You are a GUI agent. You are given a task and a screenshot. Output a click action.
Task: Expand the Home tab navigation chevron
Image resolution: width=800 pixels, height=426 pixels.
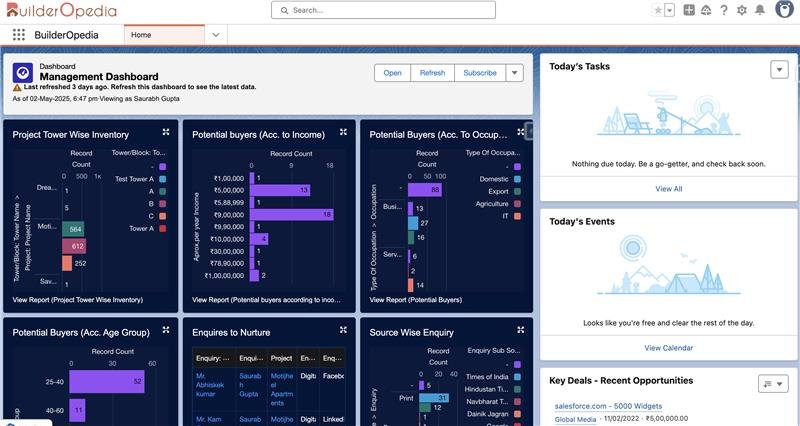click(216, 35)
